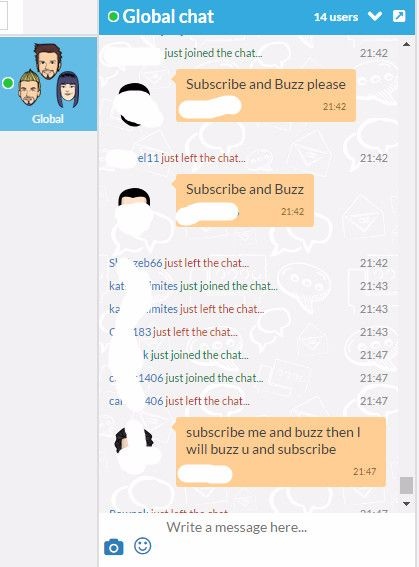Image resolution: width=419 pixels, height=567 pixels.
Task: Click username ending zeb66 that left
Action: [136, 263]
